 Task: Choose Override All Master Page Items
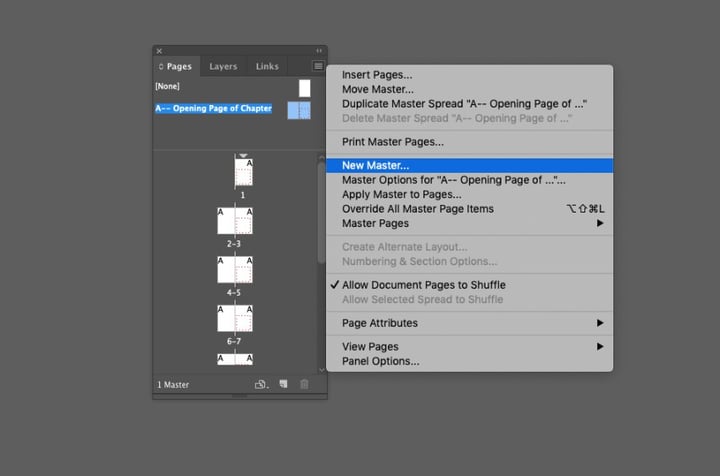tap(469, 209)
